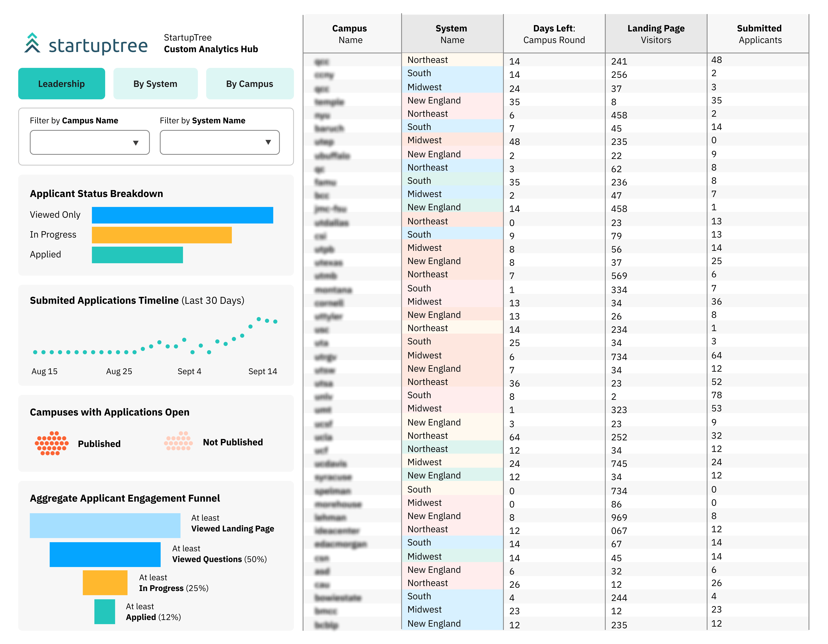The image size is (828, 644).
Task: Click the orange In Progress status bar
Action: coord(161,235)
